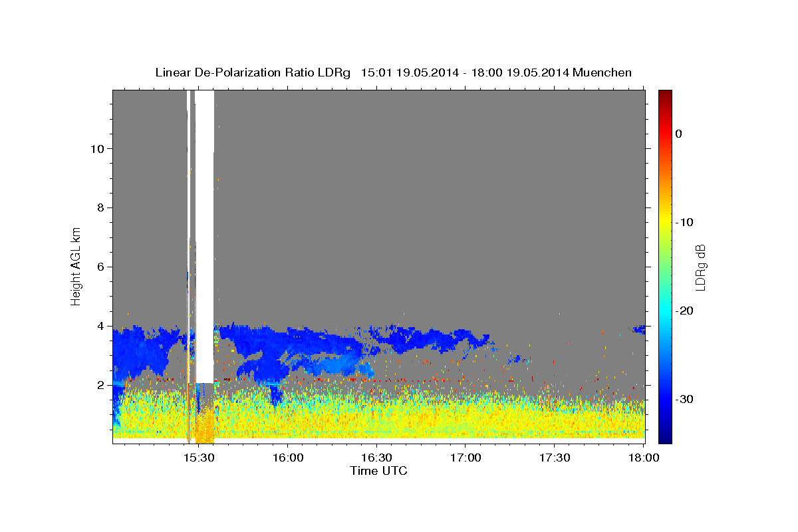Click the 16:00 time tick label
Screen dimensions: 798x532
pyautogui.click(x=288, y=458)
